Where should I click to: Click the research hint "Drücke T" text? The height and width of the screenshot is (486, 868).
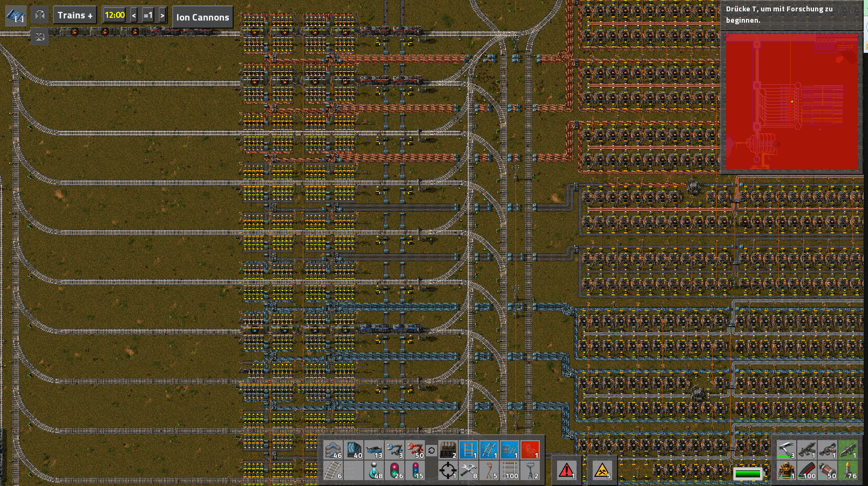779,15
